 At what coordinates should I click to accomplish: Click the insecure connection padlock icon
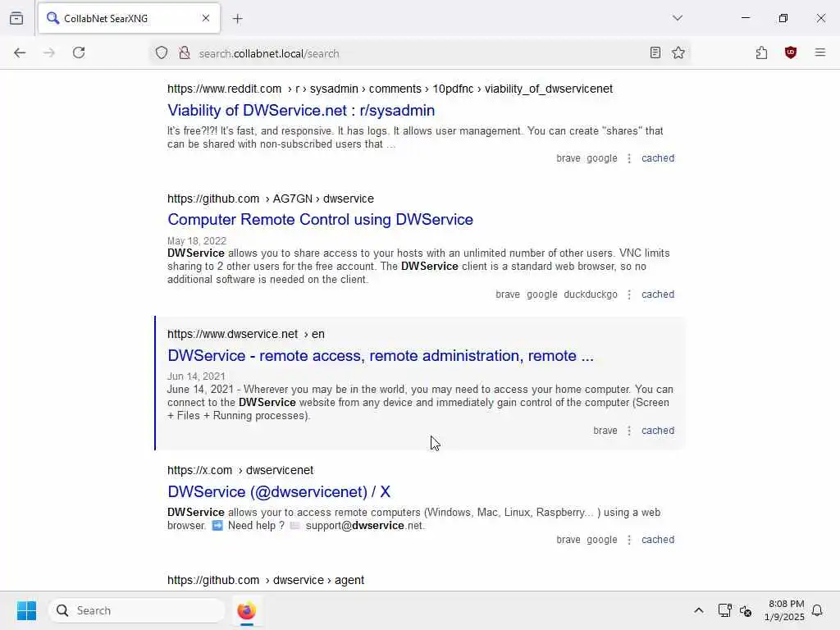click(x=185, y=53)
